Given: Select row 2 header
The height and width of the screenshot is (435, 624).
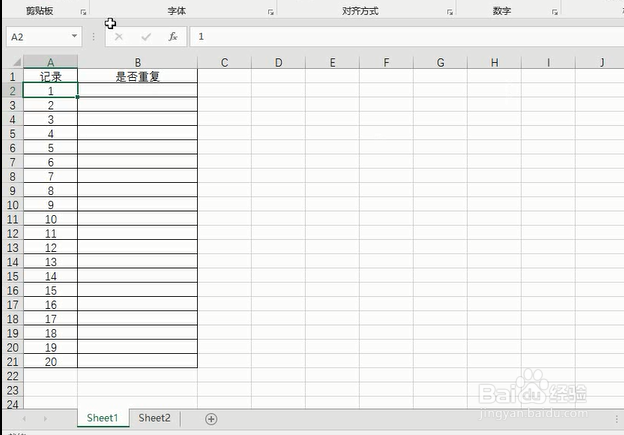Looking at the screenshot, I should (x=13, y=91).
